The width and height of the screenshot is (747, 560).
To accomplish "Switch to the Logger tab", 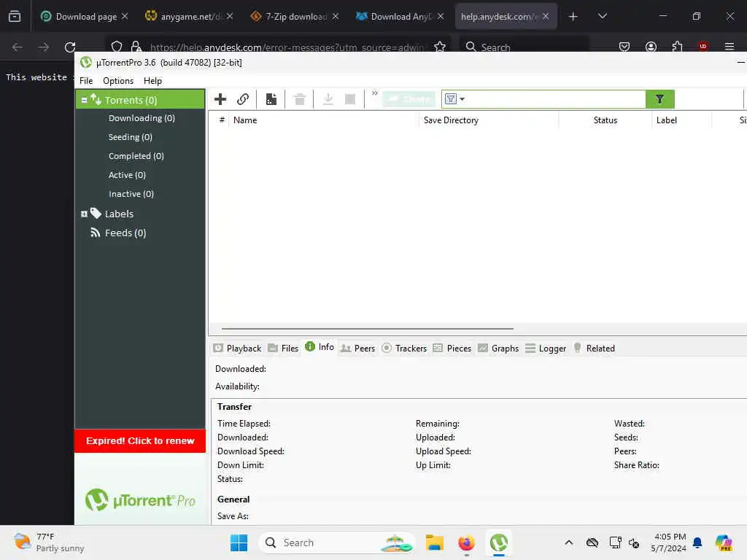I will 546,348.
